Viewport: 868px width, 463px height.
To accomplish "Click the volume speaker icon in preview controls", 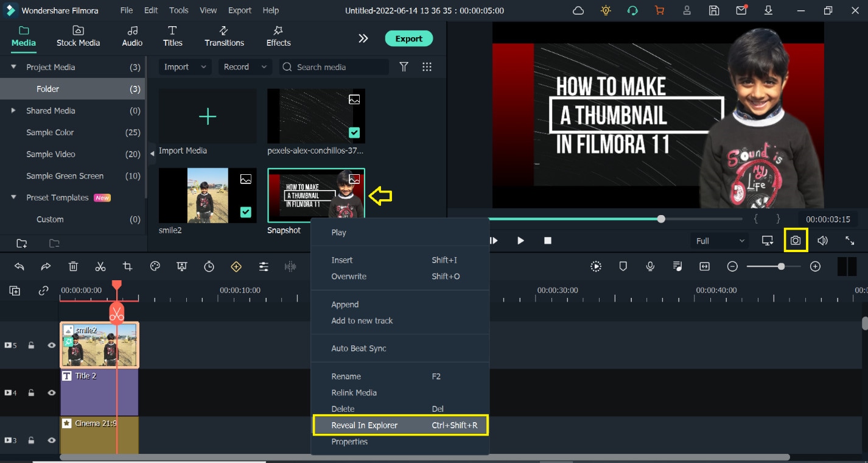I will pos(822,241).
